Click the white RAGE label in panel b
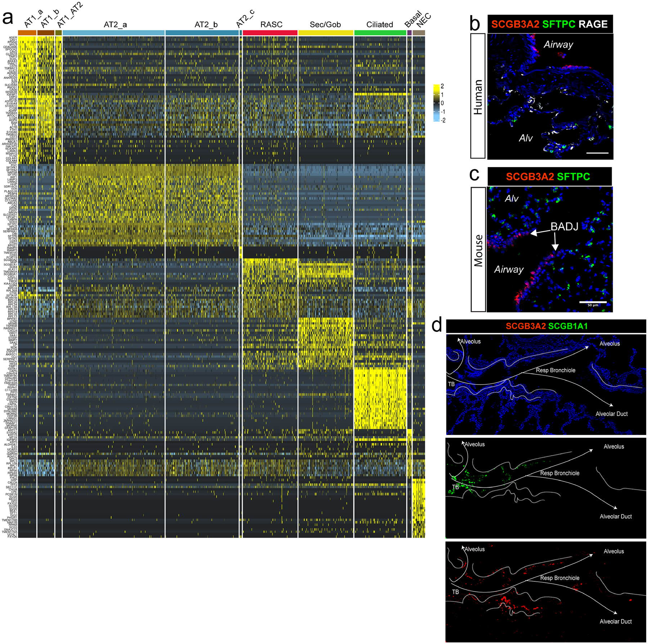This screenshot has width=648, height=644. 593,24
